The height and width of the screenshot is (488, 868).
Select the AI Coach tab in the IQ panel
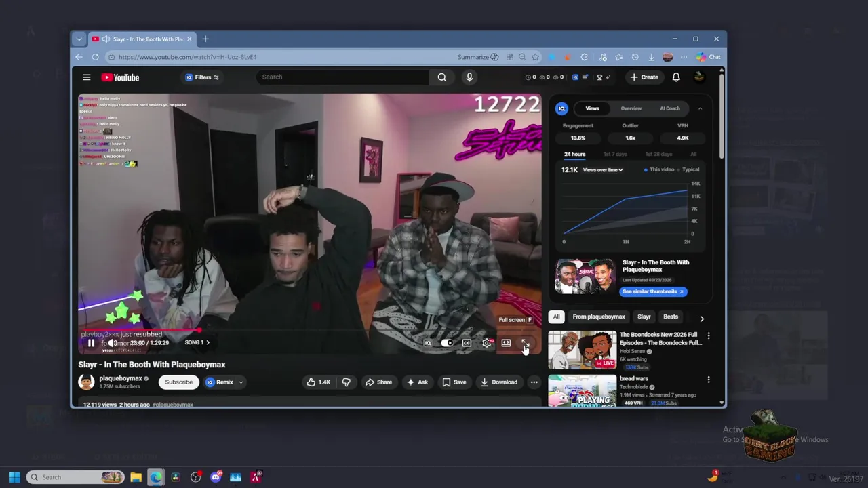point(670,108)
